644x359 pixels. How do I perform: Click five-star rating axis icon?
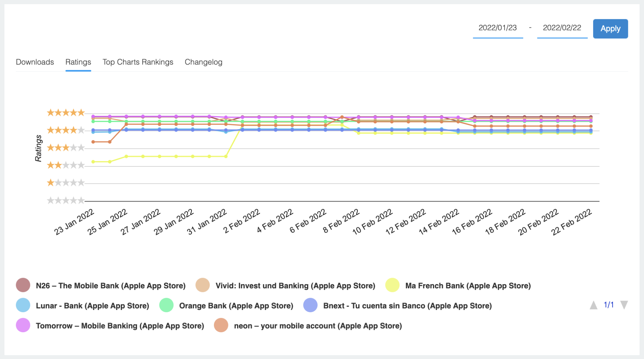click(x=66, y=113)
